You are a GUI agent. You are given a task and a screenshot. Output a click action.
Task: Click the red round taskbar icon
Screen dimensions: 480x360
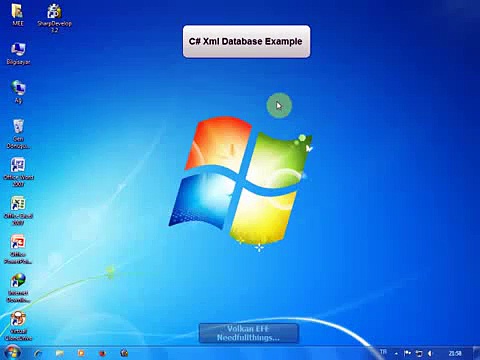[x=102, y=353]
